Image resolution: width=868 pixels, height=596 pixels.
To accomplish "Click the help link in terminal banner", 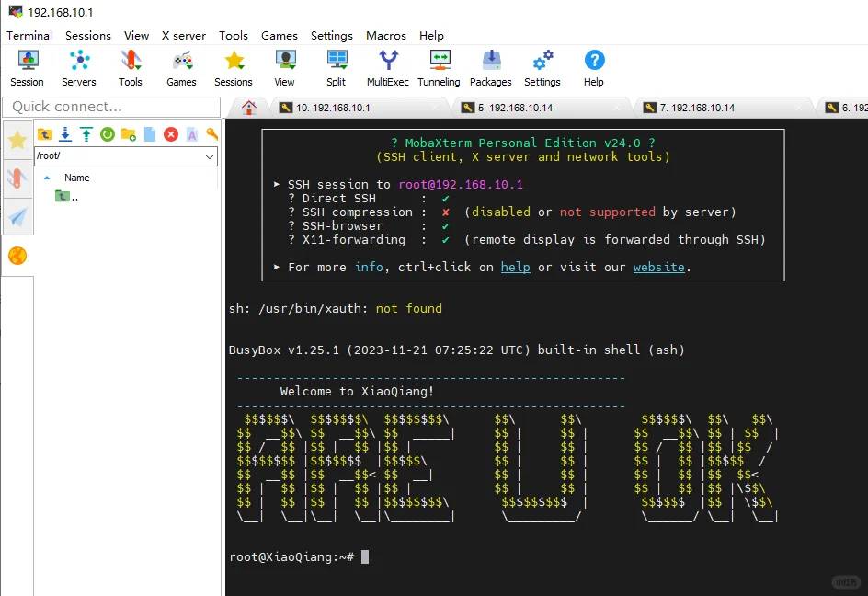I will [515, 267].
